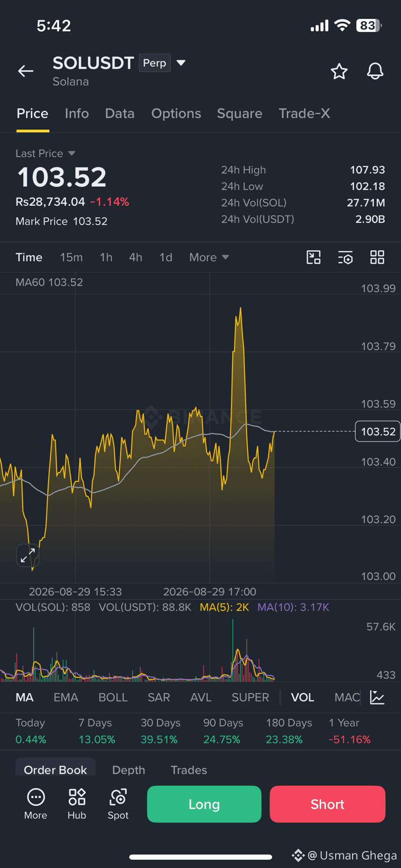Open indicator settings chart icon
The width and height of the screenshot is (401, 868).
377,697
